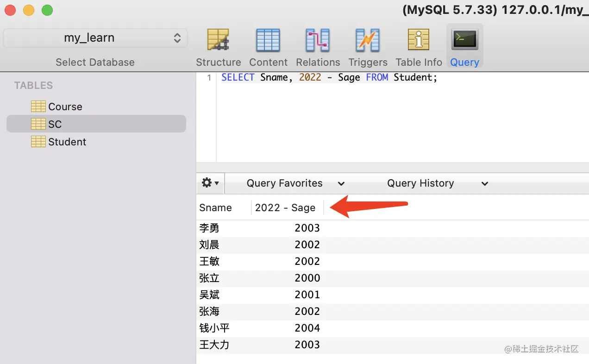
Task: Switch to the Query terminal icon
Action: (x=464, y=39)
